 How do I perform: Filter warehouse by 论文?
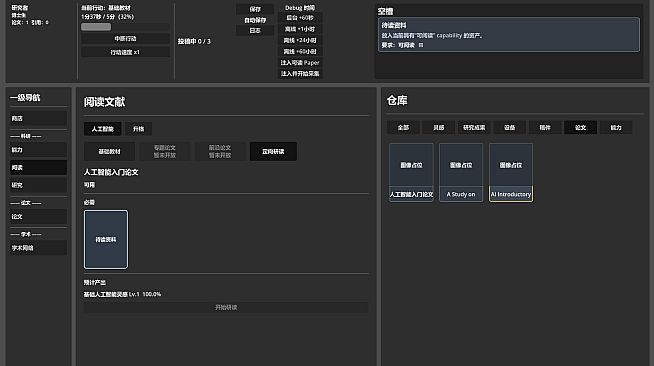click(x=580, y=128)
